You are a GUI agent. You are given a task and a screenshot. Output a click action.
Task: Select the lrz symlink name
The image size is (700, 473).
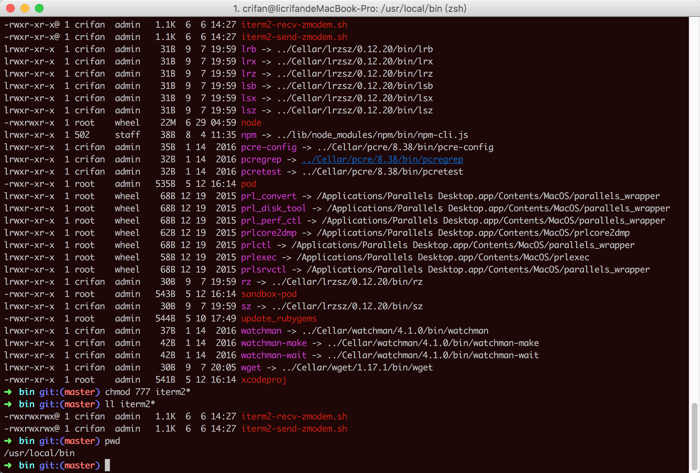pos(249,74)
